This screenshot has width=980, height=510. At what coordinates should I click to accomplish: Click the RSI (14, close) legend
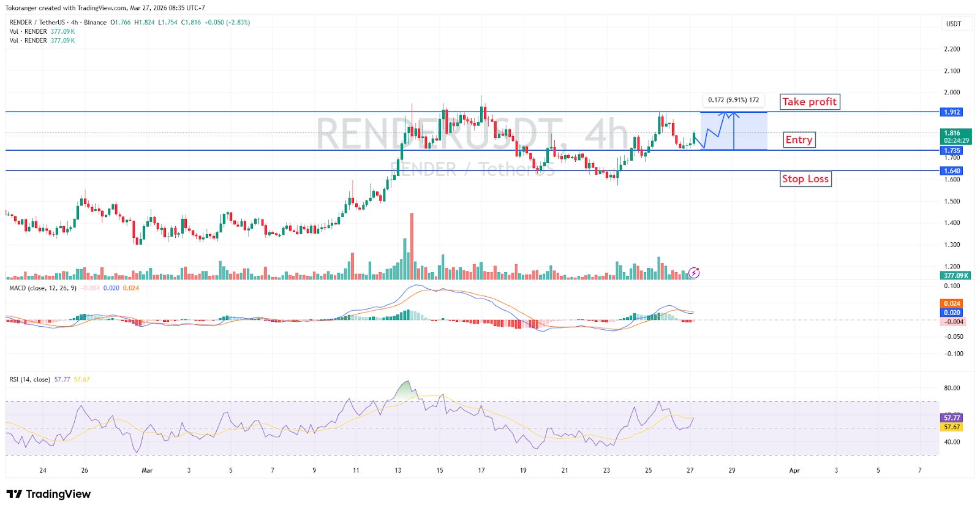click(30, 379)
